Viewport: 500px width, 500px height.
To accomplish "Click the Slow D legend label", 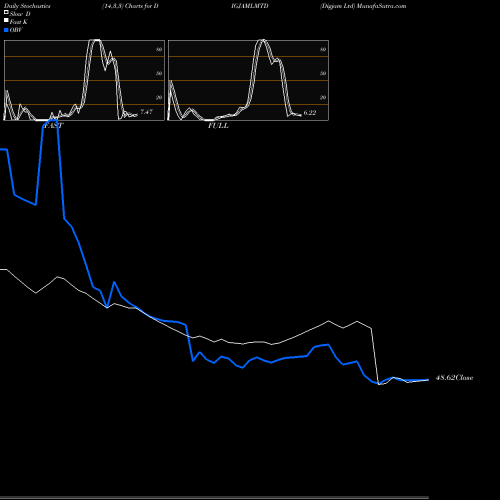I will (x=20, y=14).
